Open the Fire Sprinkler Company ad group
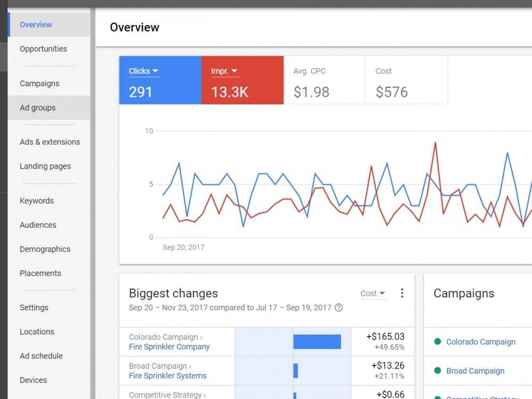 169,347
